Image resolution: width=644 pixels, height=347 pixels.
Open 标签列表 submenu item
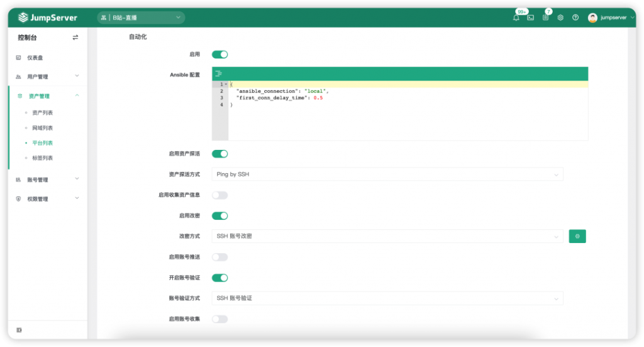tap(42, 158)
